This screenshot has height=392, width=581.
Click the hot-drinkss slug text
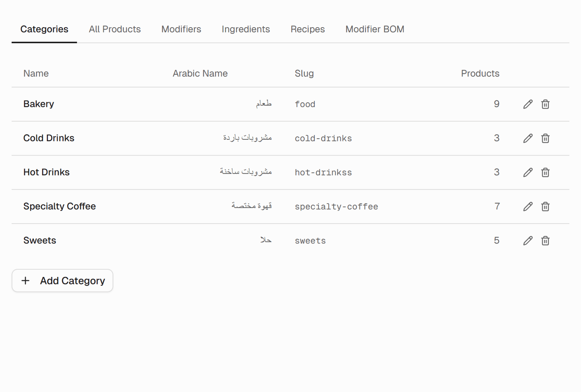[323, 172]
